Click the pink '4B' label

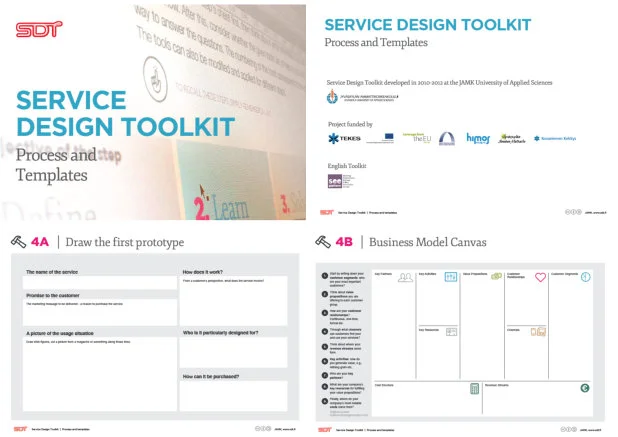(344, 242)
